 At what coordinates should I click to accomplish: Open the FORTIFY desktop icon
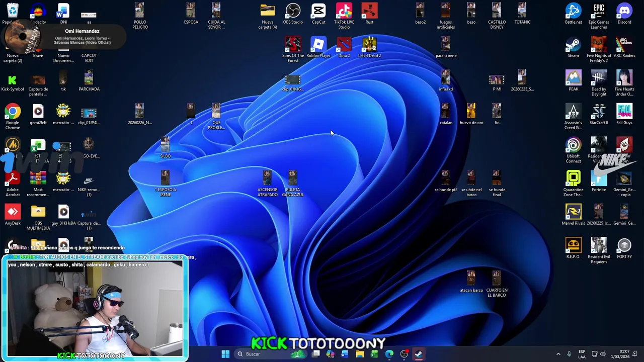624,249
